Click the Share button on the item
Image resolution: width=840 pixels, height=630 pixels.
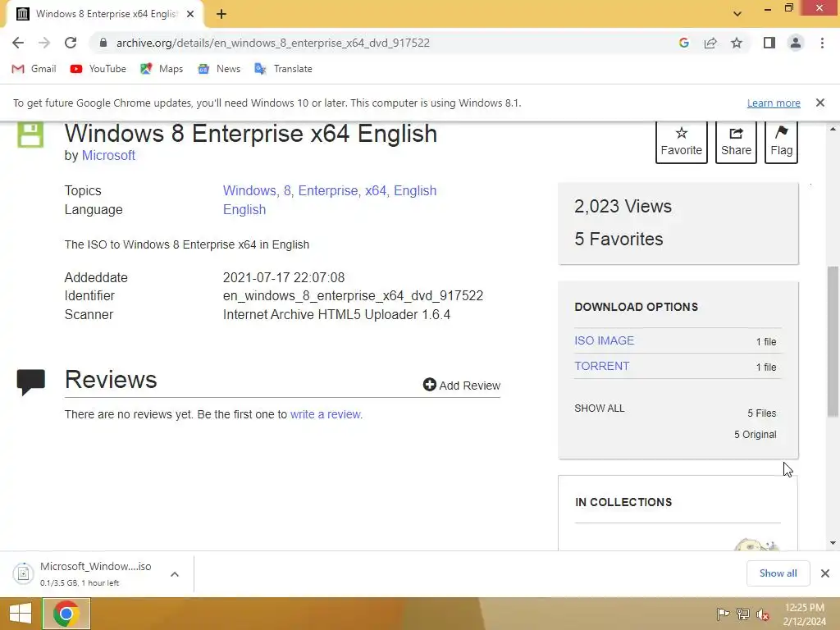point(736,142)
